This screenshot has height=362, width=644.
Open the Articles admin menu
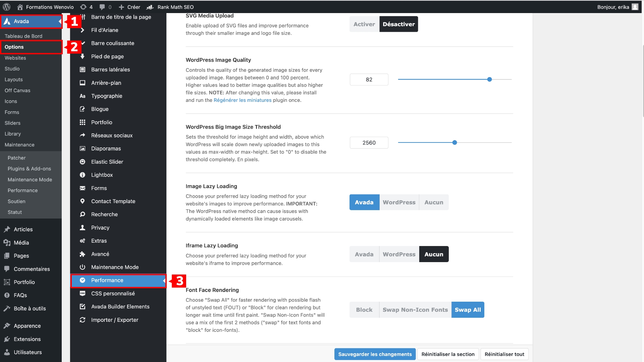click(x=31, y=229)
